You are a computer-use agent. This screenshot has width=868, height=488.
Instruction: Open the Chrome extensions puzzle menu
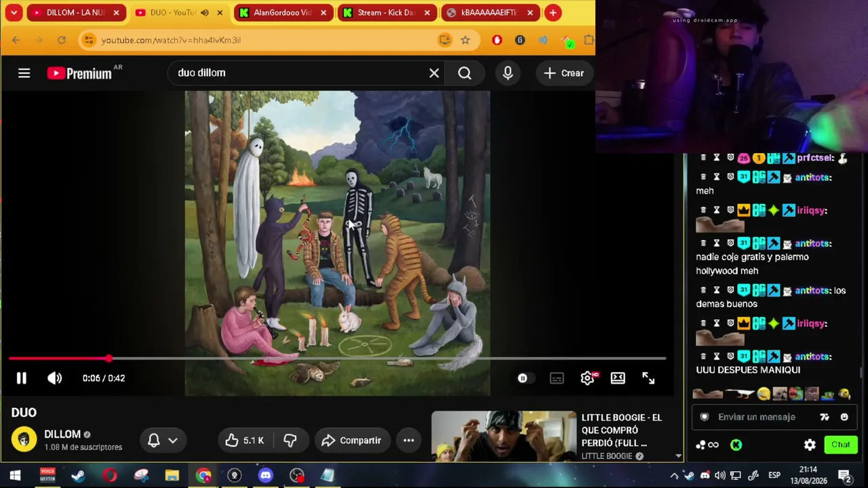pyautogui.click(x=588, y=40)
